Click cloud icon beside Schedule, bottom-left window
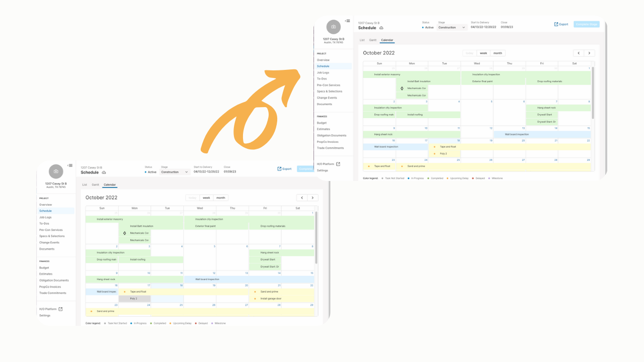Screen dimensions: 644x362 (x=104, y=172)
